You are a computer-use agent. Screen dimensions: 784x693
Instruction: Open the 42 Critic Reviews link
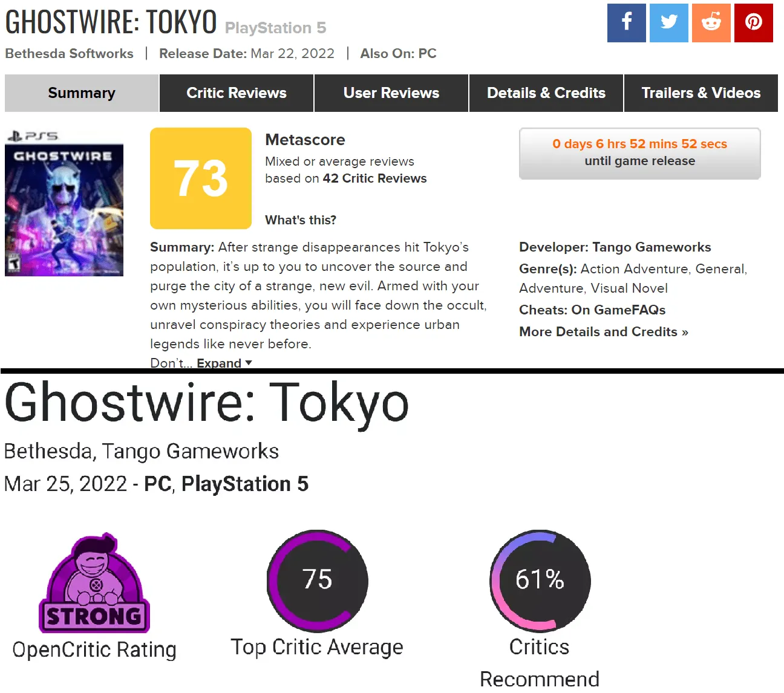[x=374, y=178]
